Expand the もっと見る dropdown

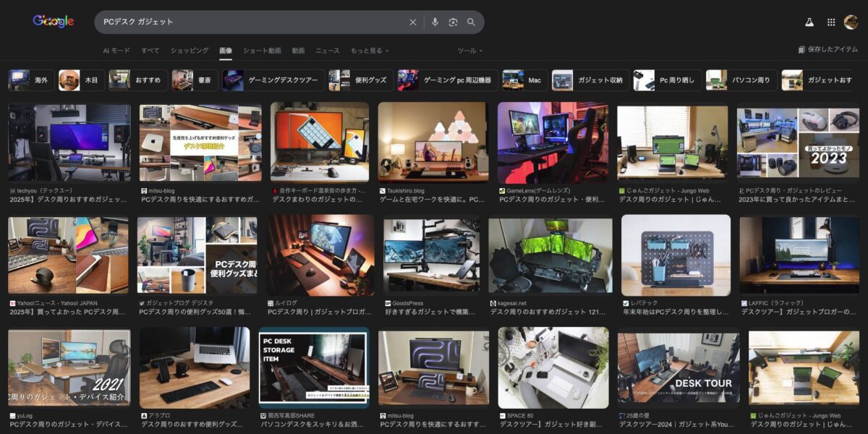click(369, 51)
